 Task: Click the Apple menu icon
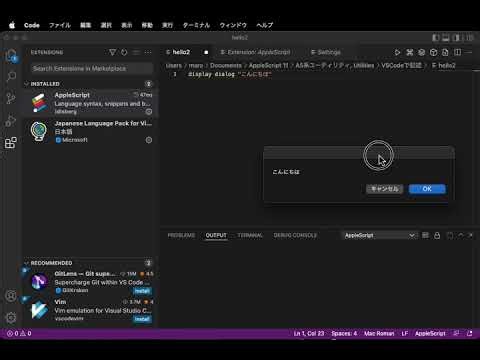click(12, 25)
